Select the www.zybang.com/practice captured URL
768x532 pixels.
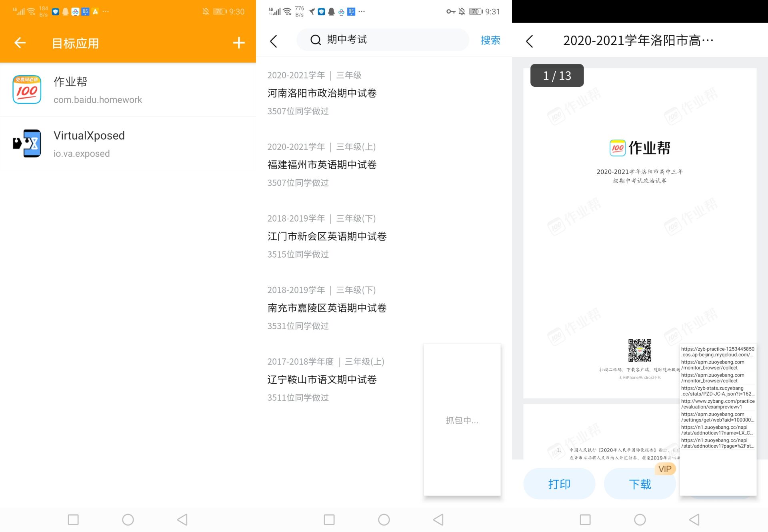(x=718, y=404)
